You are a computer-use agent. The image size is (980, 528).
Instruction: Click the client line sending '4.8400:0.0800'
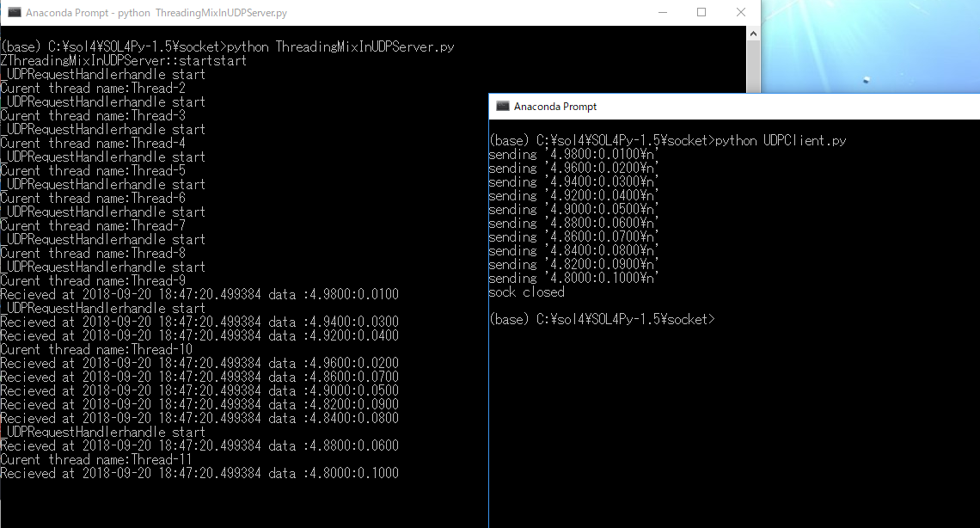573,250
